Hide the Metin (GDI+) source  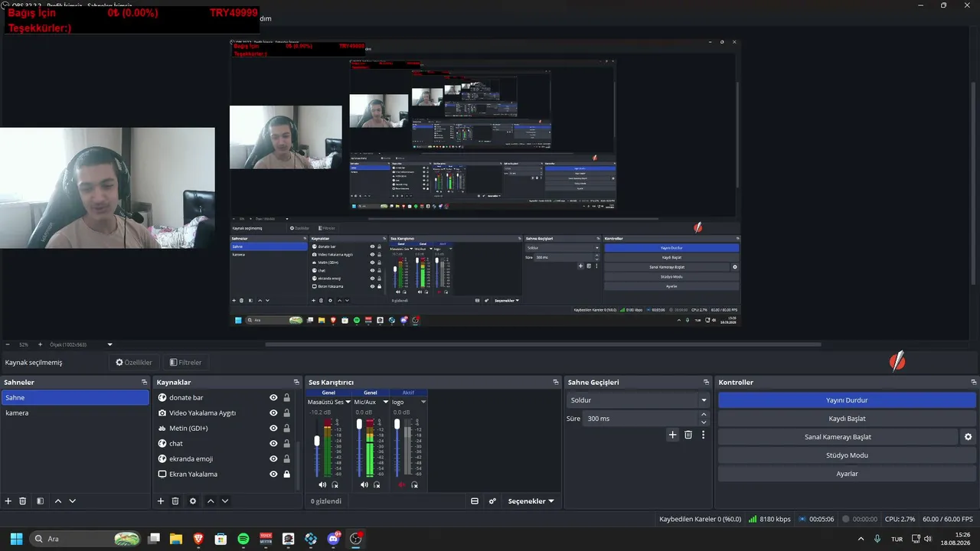tap(273, 429)
